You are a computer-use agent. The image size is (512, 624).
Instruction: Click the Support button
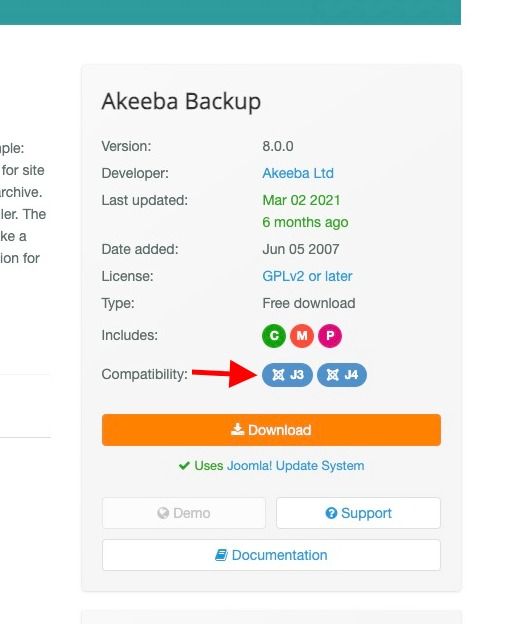[358, 513]
